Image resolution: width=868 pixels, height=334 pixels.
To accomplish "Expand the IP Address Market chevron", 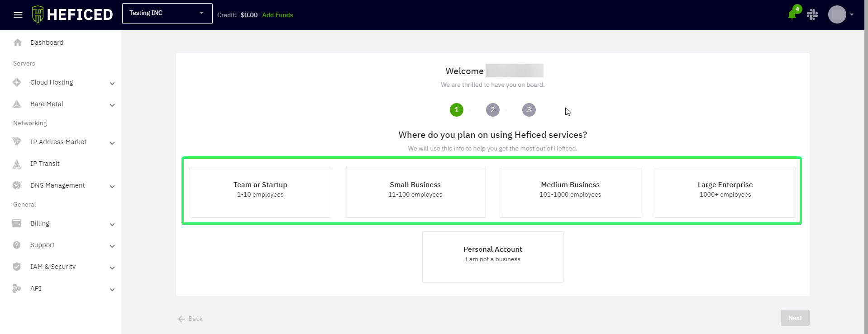I will [112, 143].
